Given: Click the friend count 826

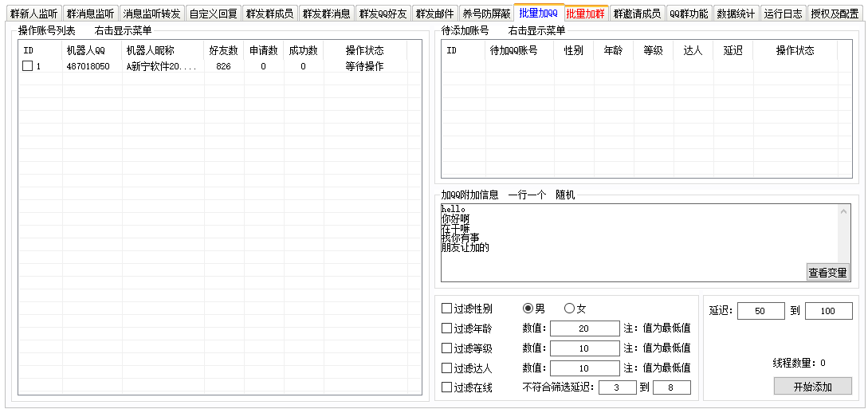Looking at the screenshot, I should tap(224, 66).
